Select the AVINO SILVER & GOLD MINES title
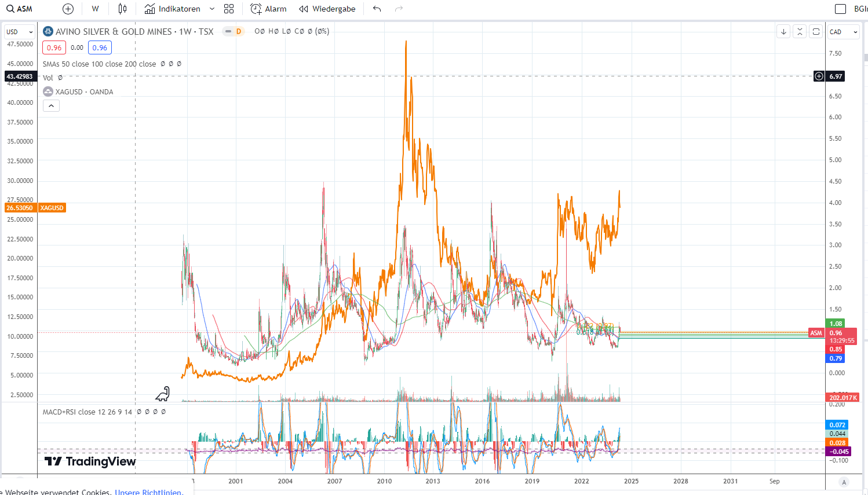868x495 pixels. 114,31
